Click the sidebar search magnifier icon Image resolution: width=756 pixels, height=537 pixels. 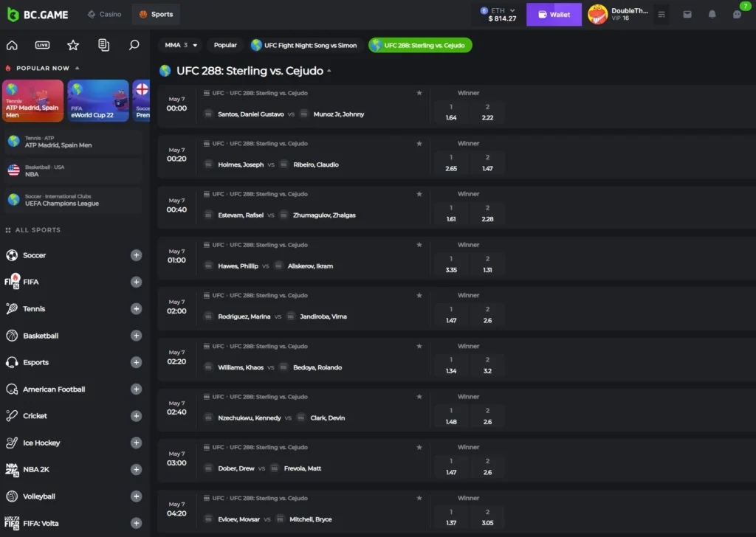point(134,45)
